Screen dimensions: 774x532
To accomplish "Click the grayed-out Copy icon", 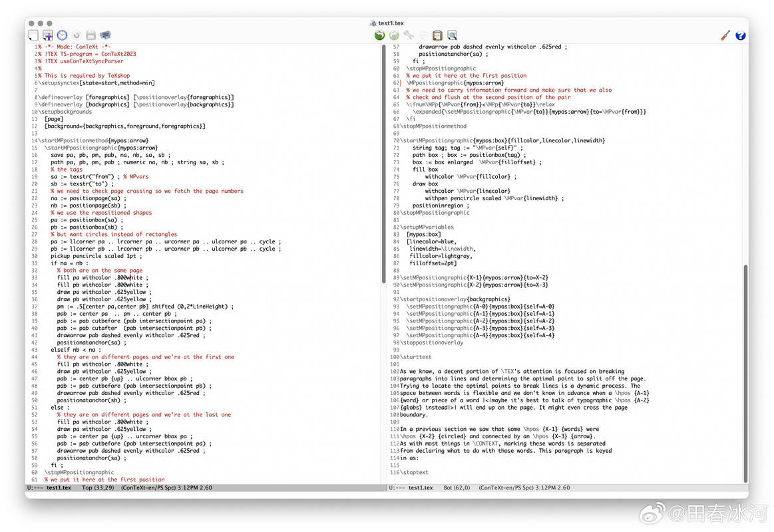I will pyautogui.click(x=423, y=35).
